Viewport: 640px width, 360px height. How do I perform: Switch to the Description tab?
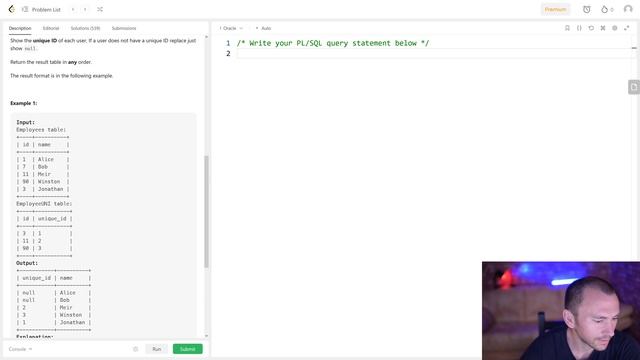coord(20,28)
